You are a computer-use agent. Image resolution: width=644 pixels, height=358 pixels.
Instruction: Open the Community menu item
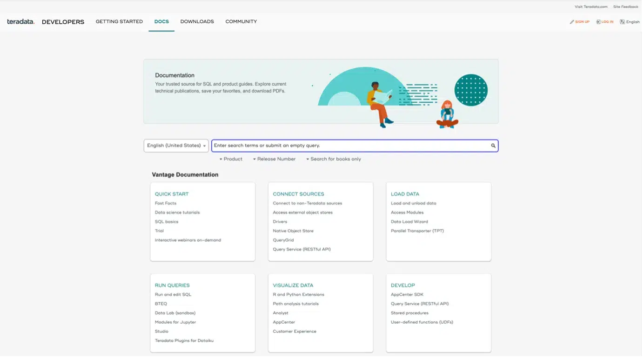(x=241, y=22)
